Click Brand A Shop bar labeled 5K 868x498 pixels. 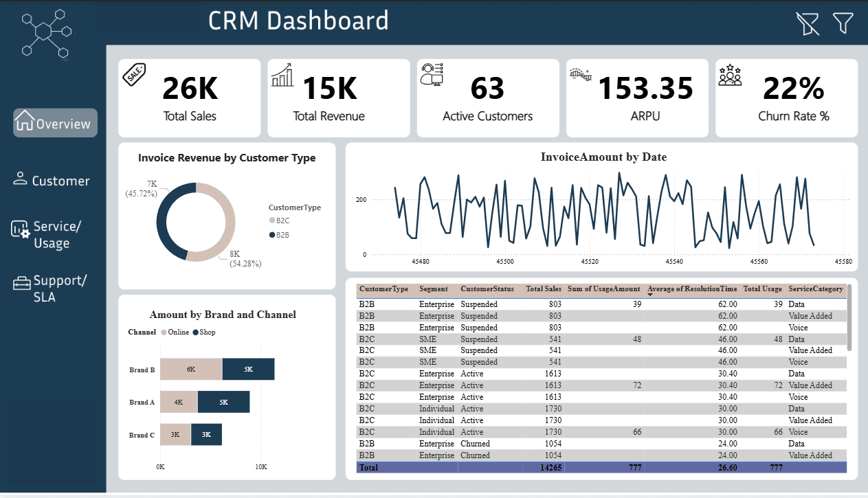tap(223, 402)
